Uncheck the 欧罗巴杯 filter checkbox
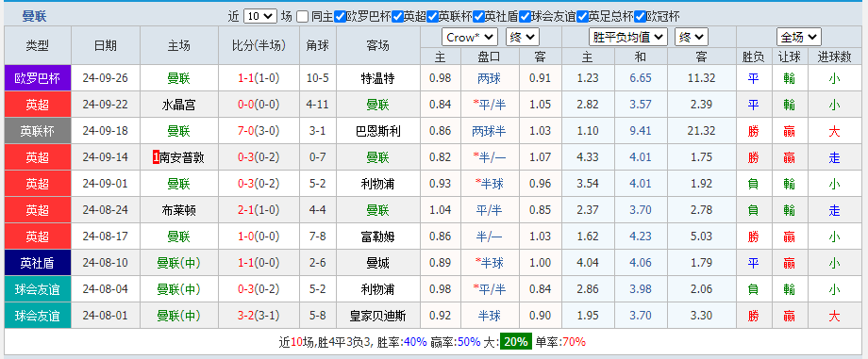This screenshot has width=868, height=359. (340, 17)
